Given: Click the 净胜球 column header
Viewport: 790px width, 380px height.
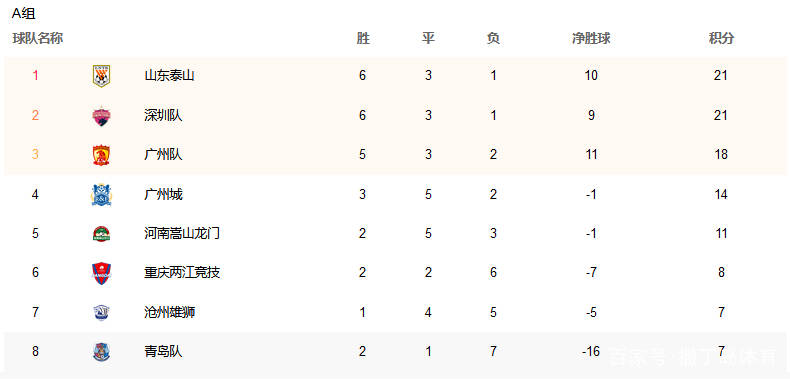Looking at the screenshot, I should (591, 38).
